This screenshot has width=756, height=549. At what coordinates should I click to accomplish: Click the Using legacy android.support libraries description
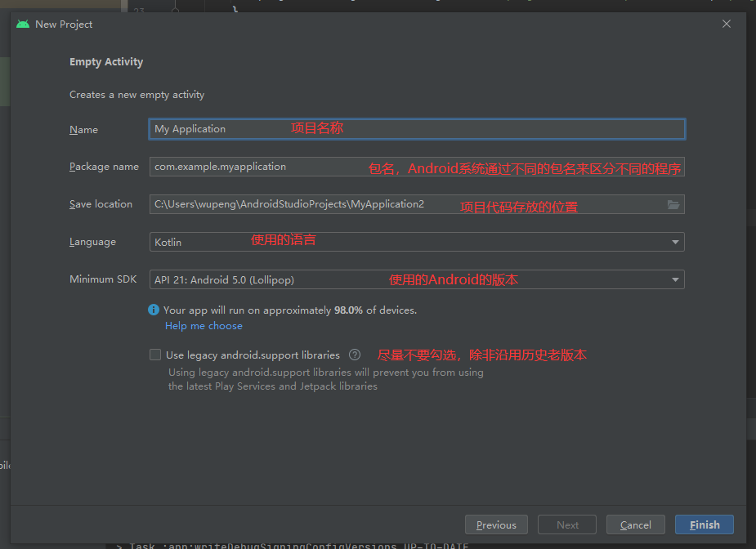325,379
